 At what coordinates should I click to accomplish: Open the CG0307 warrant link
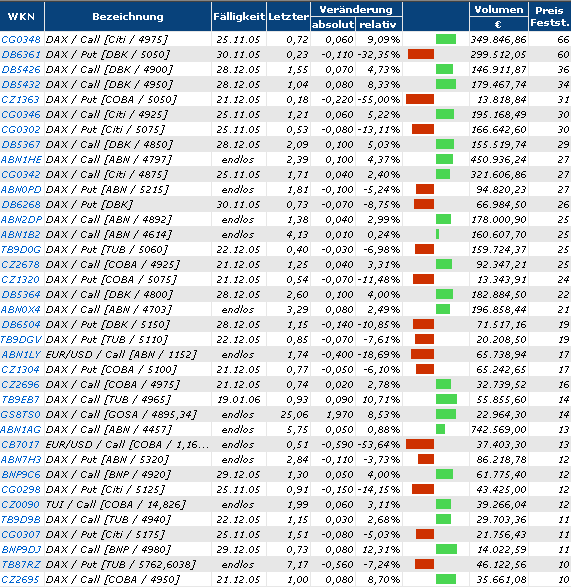21,534
